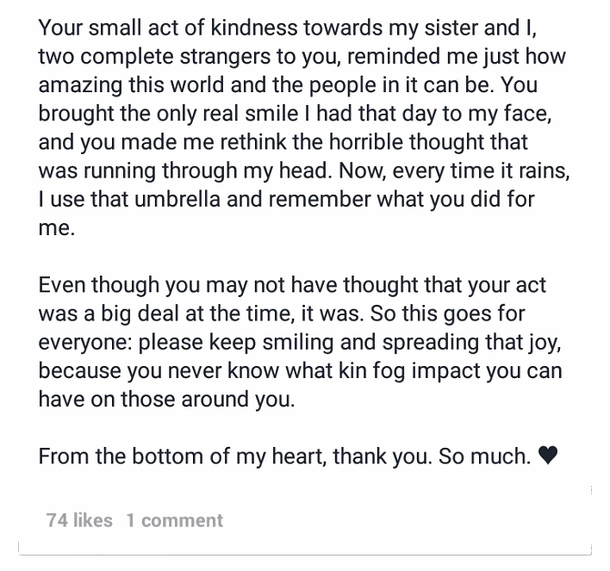Click the lone 'me.' ending the first paragraph

[56, 228]
